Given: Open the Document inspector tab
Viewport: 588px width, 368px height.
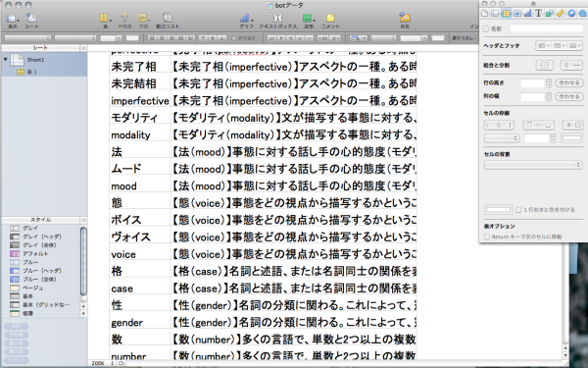Looking at the screenshot, I should tap(484, 14).
